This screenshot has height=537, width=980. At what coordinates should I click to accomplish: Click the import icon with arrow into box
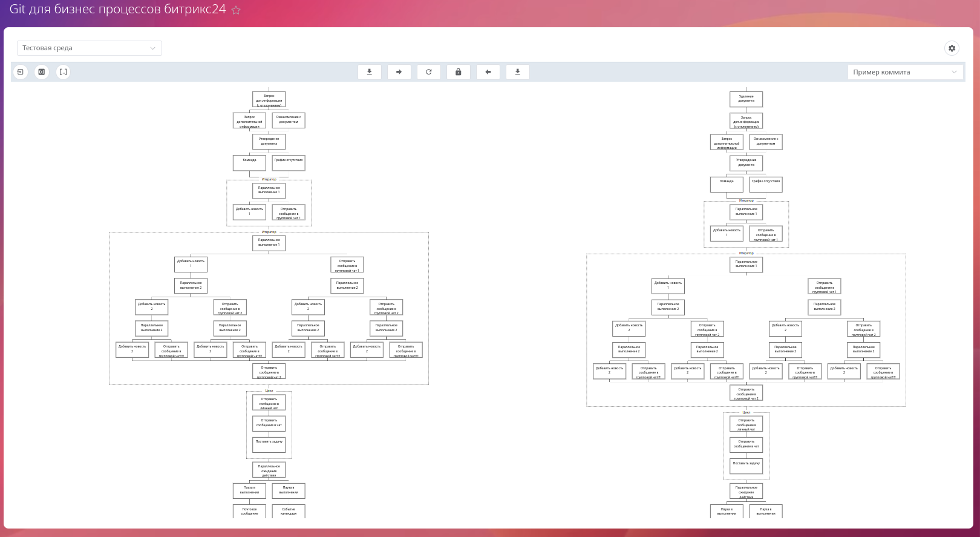pos(21,72)
